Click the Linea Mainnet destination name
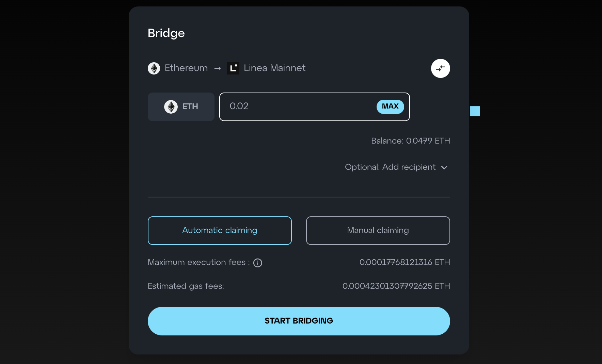Screen dimensions: 602x364 point(274,68)
